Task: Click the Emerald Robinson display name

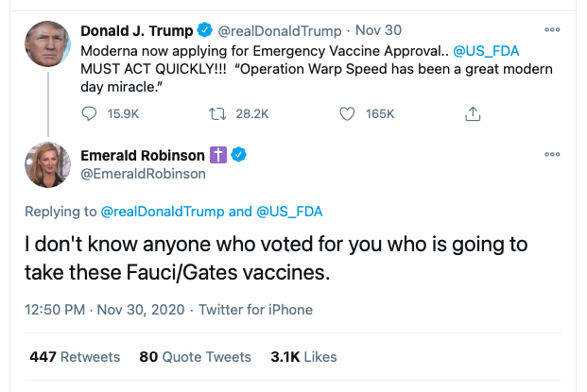Action: point(140,155)
